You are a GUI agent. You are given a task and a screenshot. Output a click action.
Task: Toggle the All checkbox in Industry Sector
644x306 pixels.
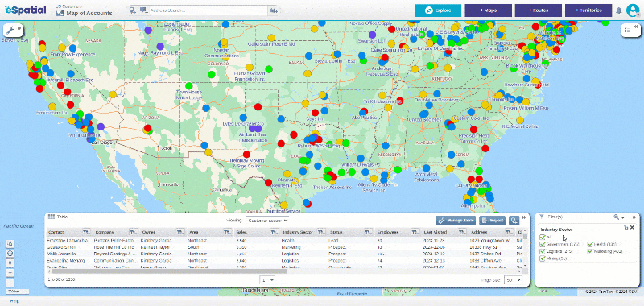(x=543, y=238)
